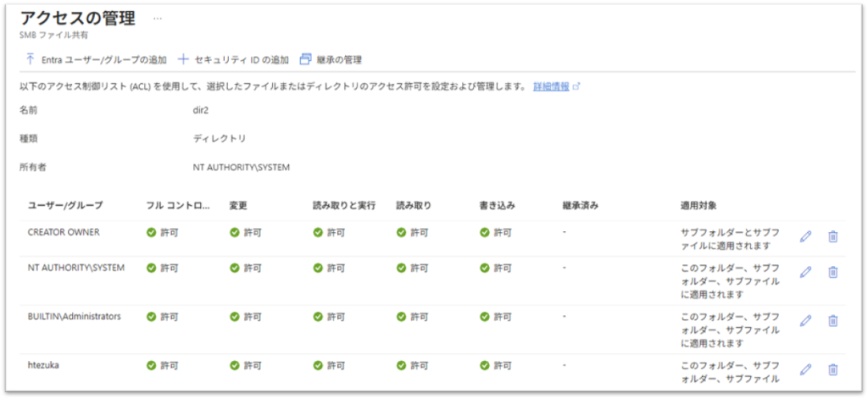Click the delete trash icon for CREATOR OWNER
This screenshot has height=399, width=868.
click(832, 236)
